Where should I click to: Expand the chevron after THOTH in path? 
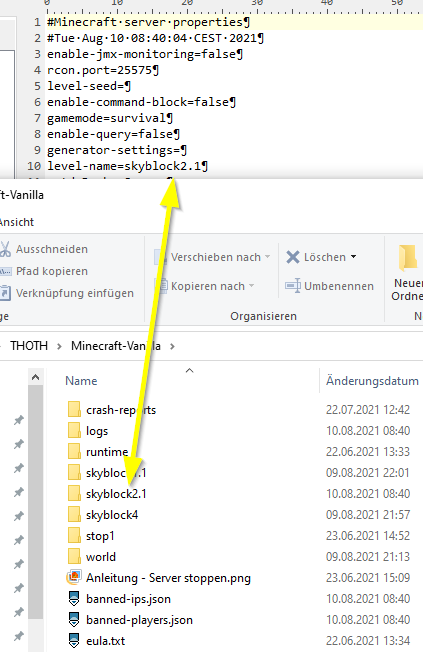pos(59,346)
